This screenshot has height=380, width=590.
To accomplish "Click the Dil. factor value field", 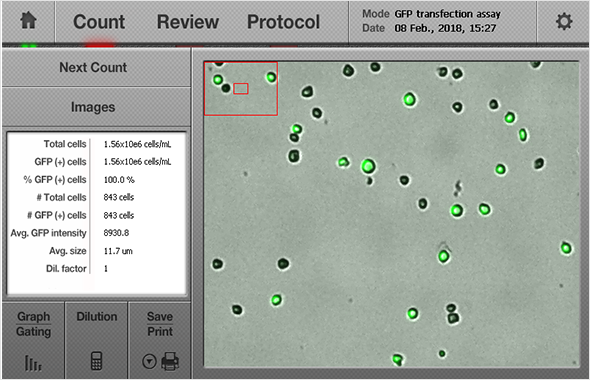I will pos(106,269).
